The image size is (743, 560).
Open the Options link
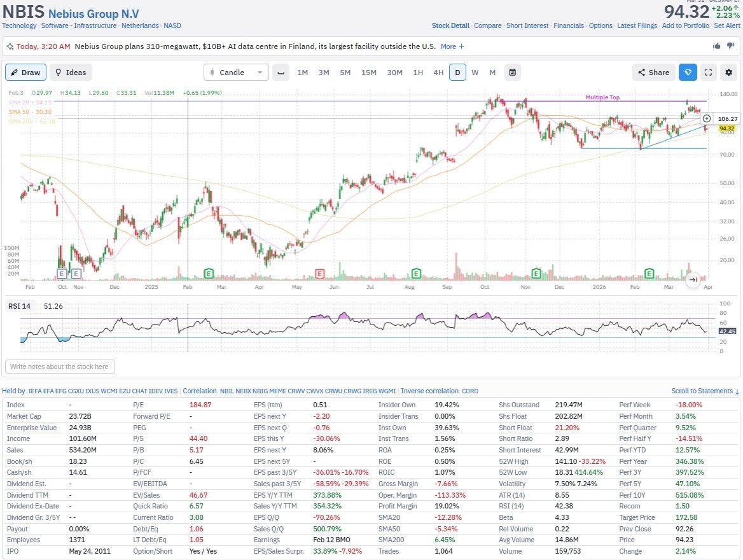(x=601, y=25)
